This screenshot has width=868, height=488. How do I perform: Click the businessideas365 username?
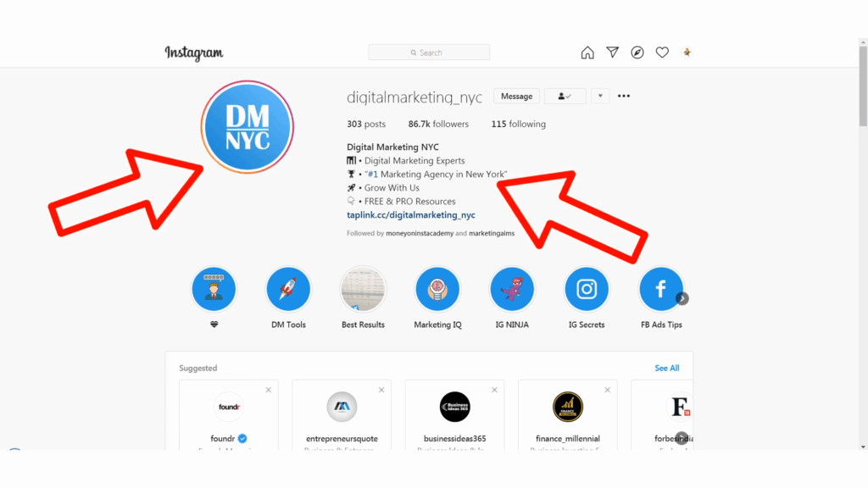click(x=454, y=439)
